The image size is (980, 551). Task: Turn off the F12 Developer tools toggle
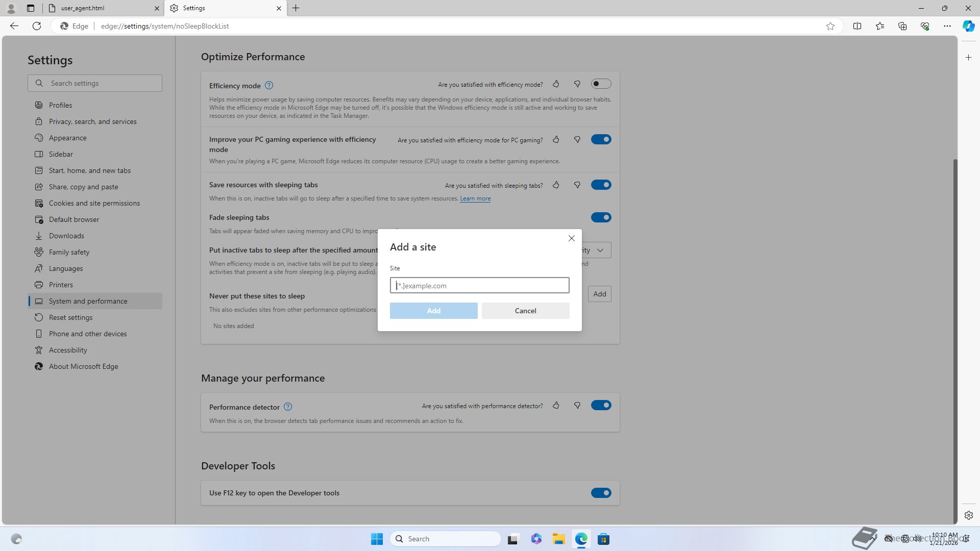coord(601,493)
